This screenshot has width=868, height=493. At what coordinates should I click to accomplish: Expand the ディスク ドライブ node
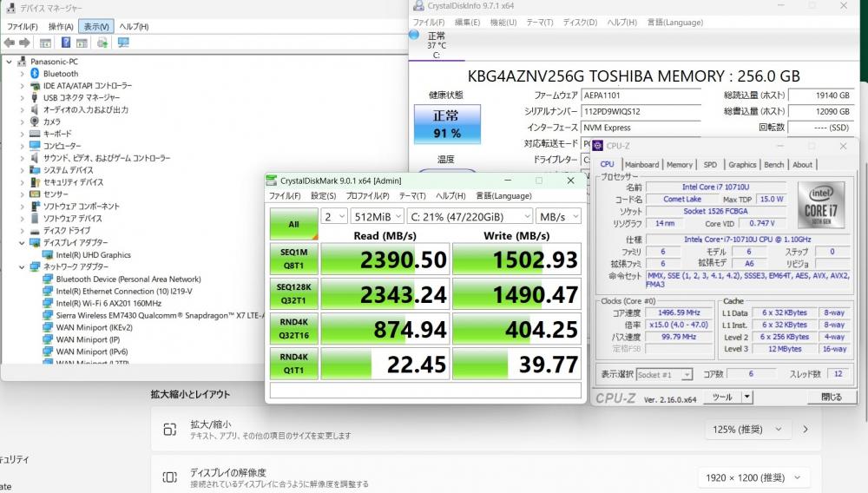point(23,231)
